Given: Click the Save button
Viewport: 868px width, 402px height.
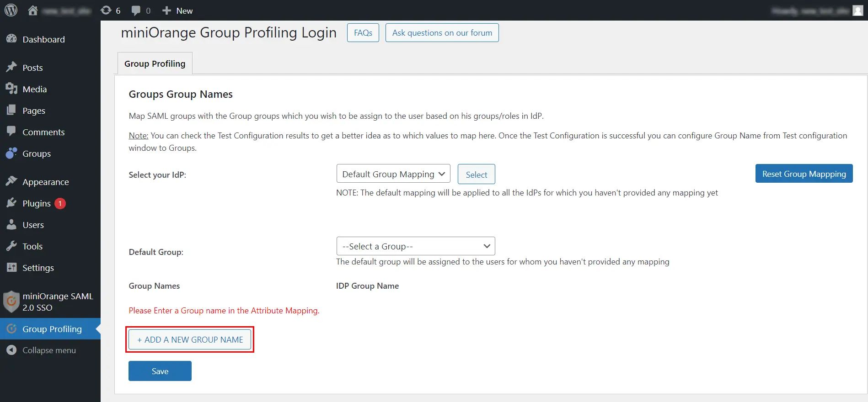Looking at the screenshot, I should 160,371.
